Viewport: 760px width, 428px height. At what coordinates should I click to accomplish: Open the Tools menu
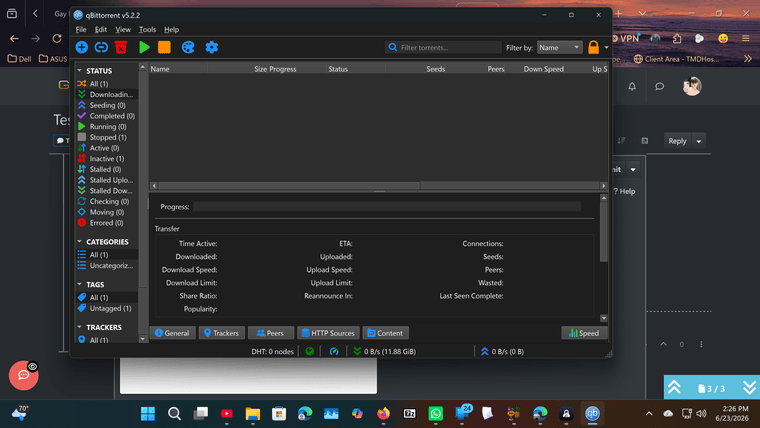pos(147,30)
